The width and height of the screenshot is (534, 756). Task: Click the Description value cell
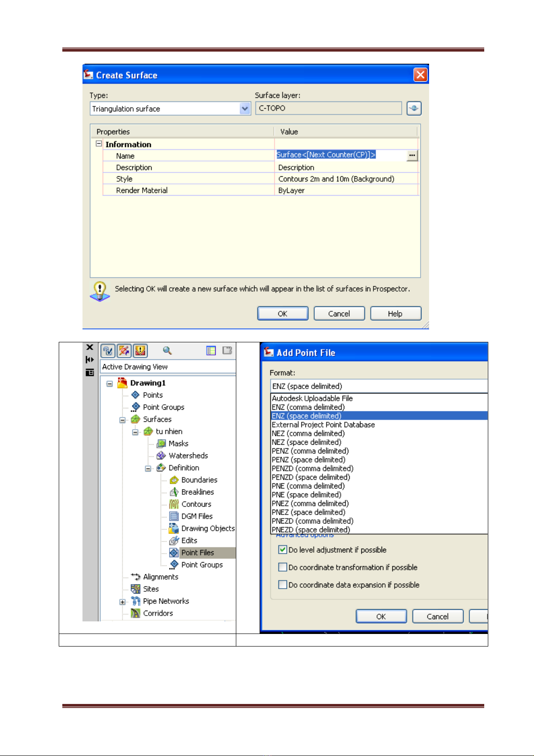pyautogui.click(x=346, y=167)
